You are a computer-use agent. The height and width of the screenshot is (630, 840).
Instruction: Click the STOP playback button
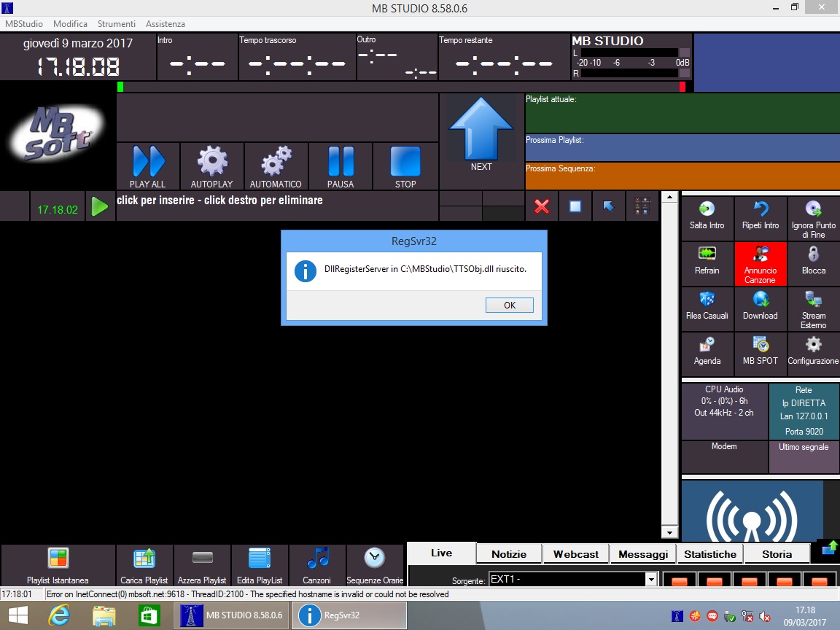coord(405,166)
